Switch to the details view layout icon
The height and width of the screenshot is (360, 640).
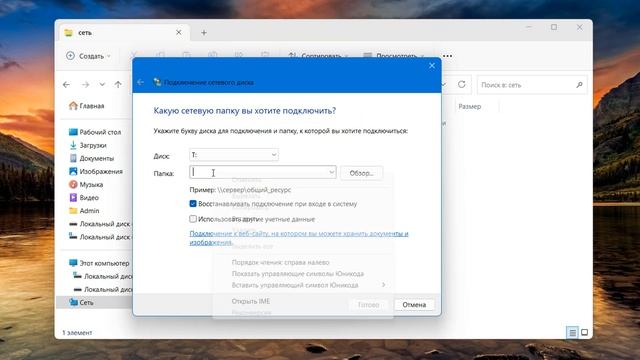[572, 333]
